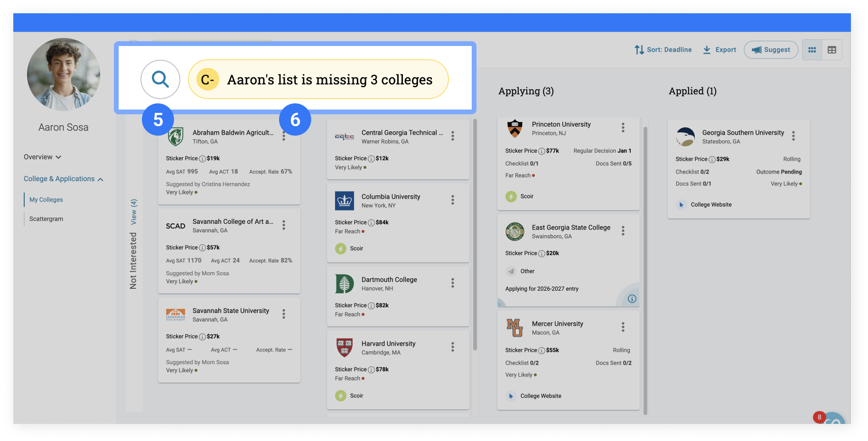Click the search magnifier icon
This screenshot has height=441, width=868.
click(160, 79)
